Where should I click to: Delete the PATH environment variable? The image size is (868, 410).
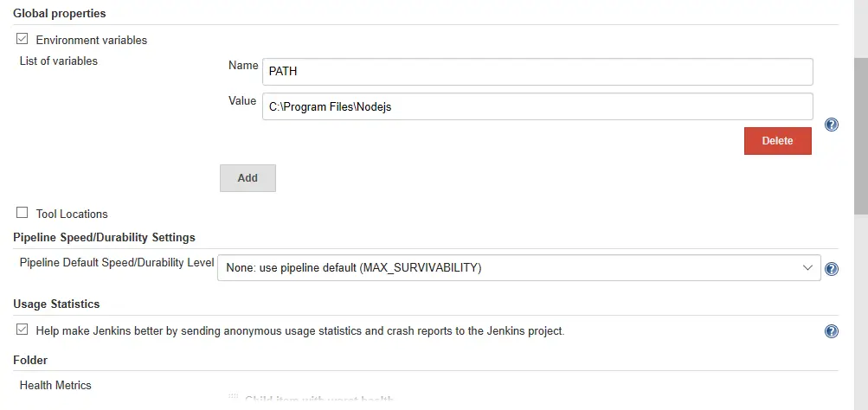tap(778, 140)
